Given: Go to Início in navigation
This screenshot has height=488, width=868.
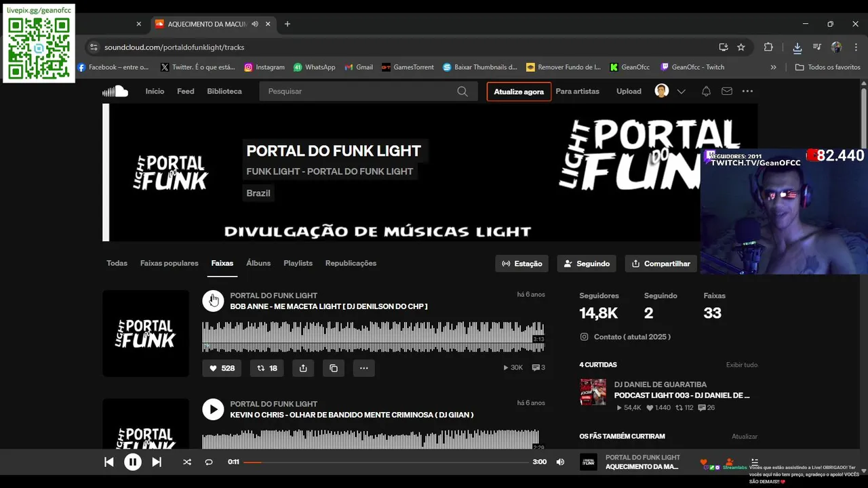Looking at the screenshot, I should pyautogui.click(x=155, y=91).
